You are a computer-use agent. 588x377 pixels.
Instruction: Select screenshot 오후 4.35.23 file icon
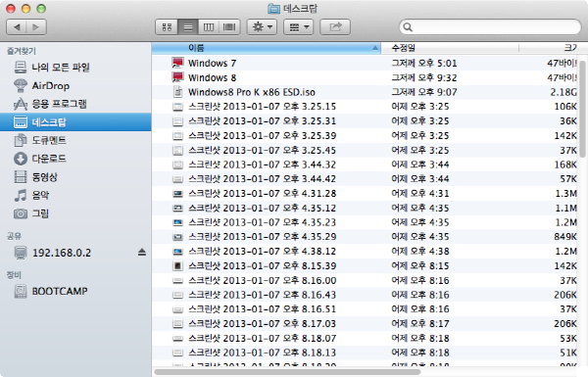coord(177,222)
